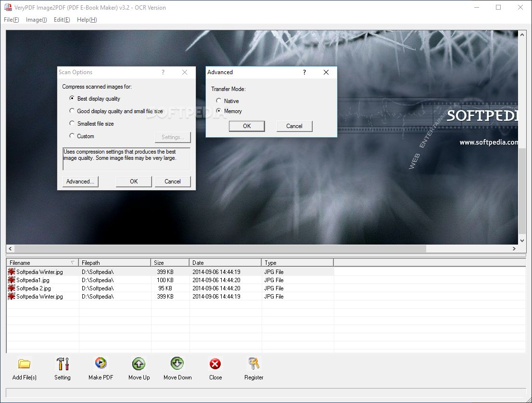Click the Move Down green arrow icon
Viewport: 532px width, 403px height.
click(177, 363)
